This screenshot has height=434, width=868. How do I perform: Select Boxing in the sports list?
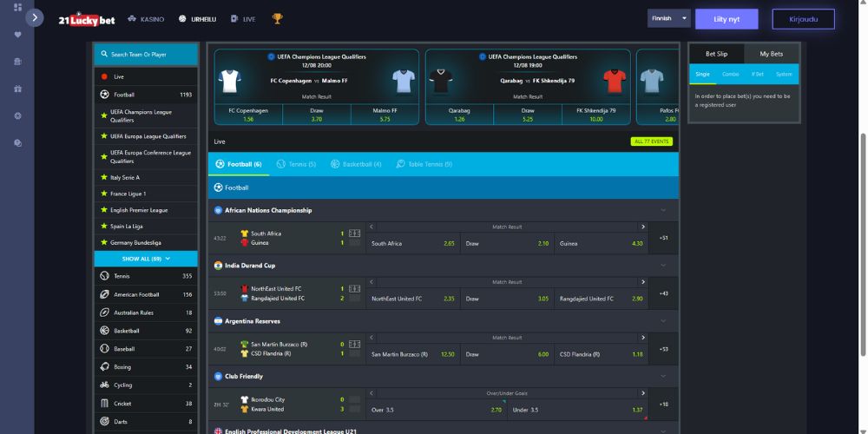[x=146, y=367]
